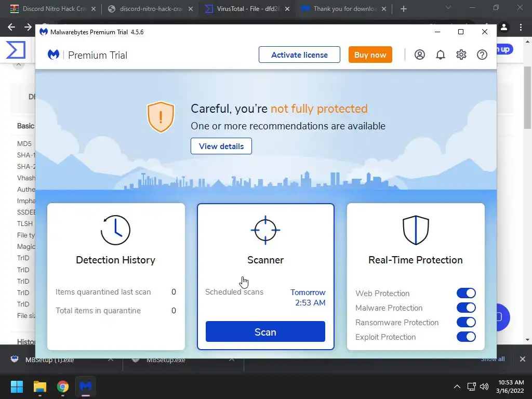Open options for the MBSetup.exe download
Viewport: 532px width, 399px height.
coord(231,360)
